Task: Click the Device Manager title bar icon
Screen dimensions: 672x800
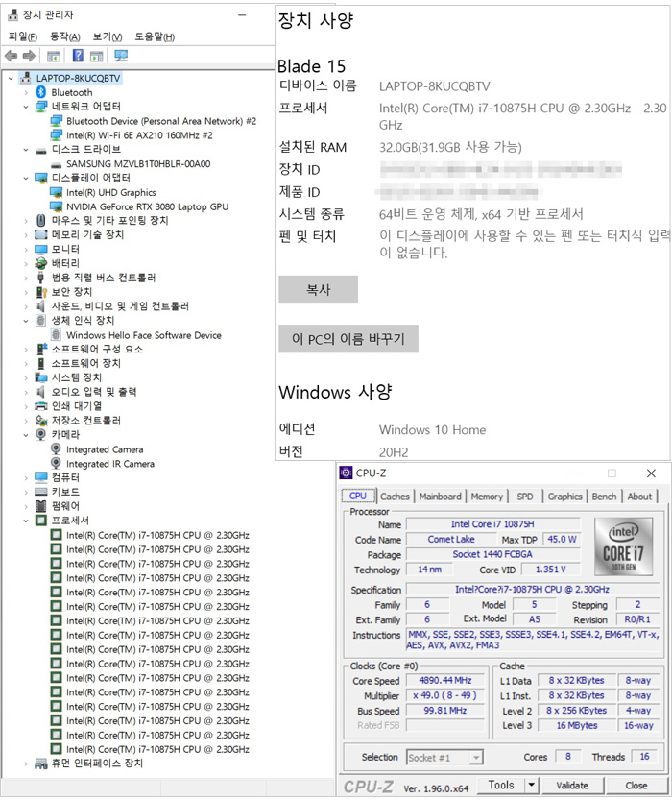Action: tap(12, 15)
